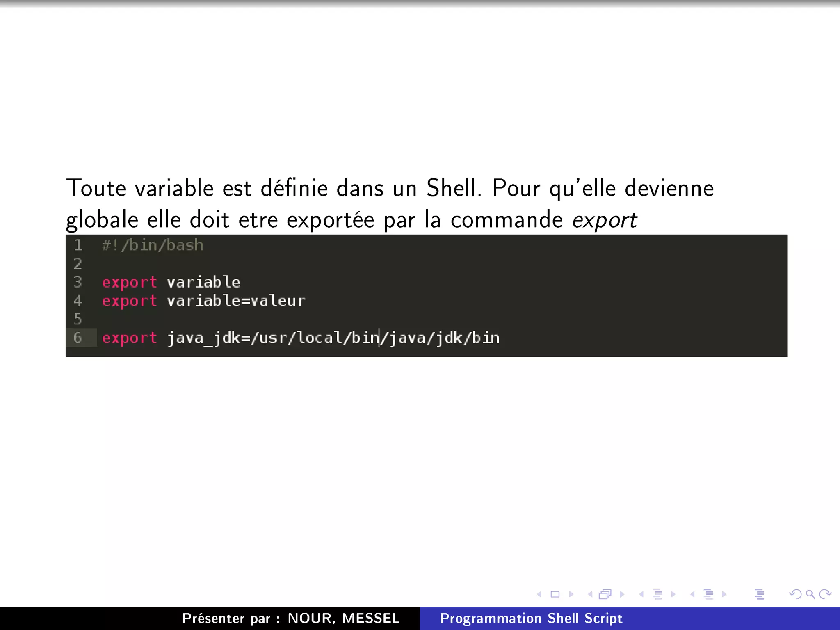Screen dimensions: 840x630
Task: Click the italic word 'export' in paragraph
Action: (x=605, y=220)
